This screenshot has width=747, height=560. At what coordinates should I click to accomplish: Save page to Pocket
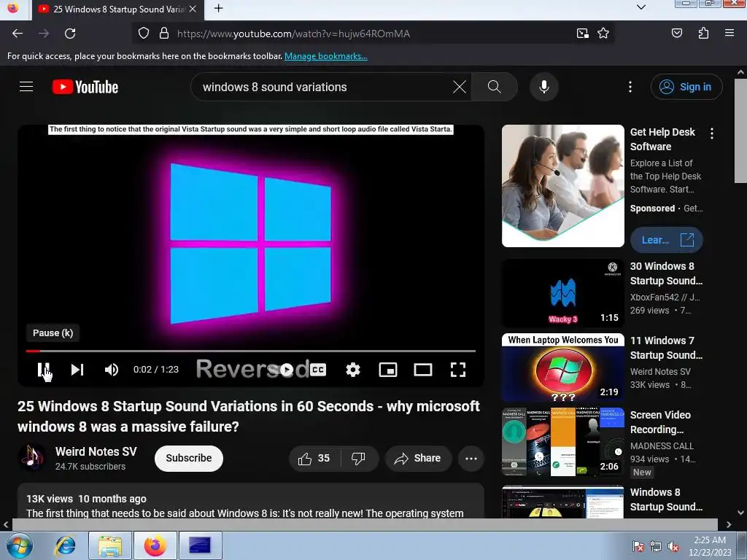[x=676, y=34]
